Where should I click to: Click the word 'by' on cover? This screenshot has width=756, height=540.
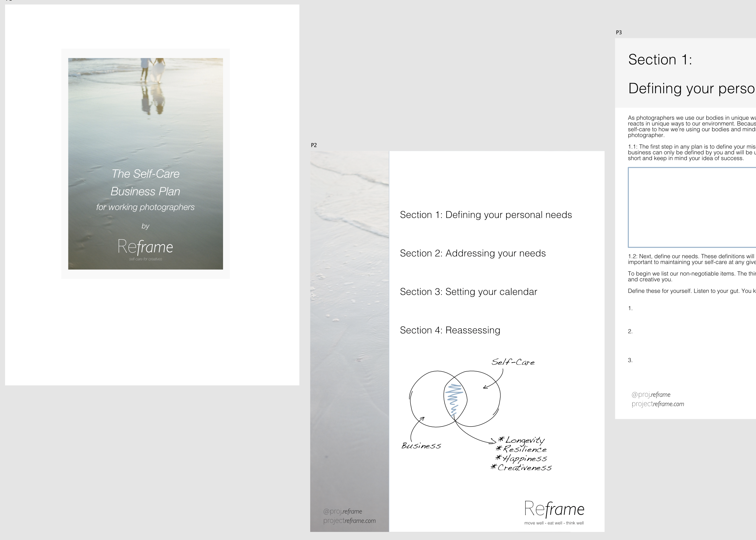click(x=145, y=226)
